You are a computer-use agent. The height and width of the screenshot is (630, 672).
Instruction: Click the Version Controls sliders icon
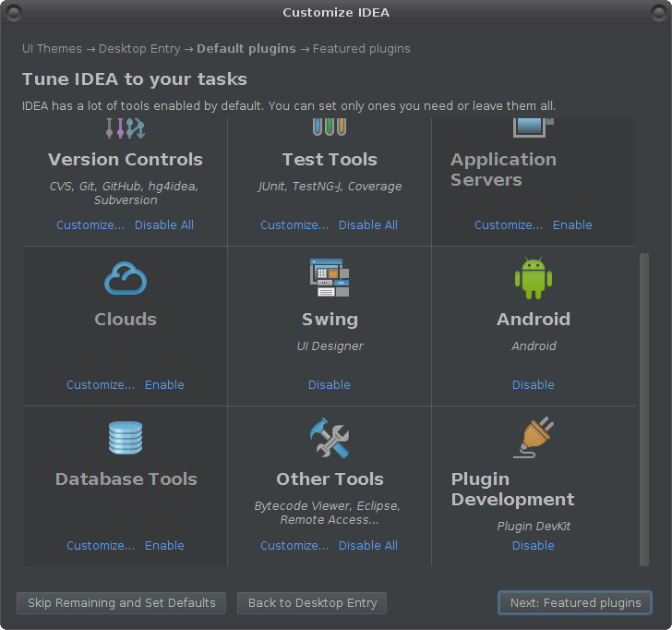pyautogui.click(x=126, y=128)
